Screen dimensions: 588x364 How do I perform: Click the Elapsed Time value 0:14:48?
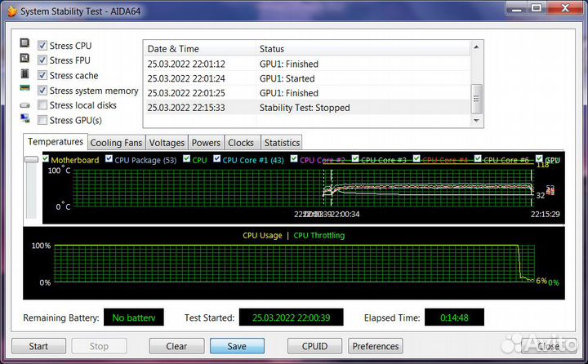coord(454,317)
